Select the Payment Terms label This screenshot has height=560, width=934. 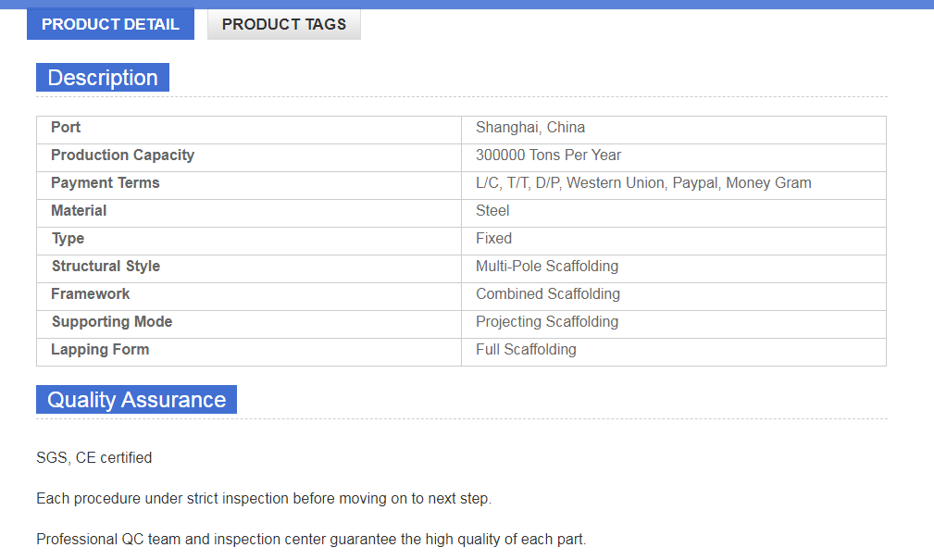(106, 183)
